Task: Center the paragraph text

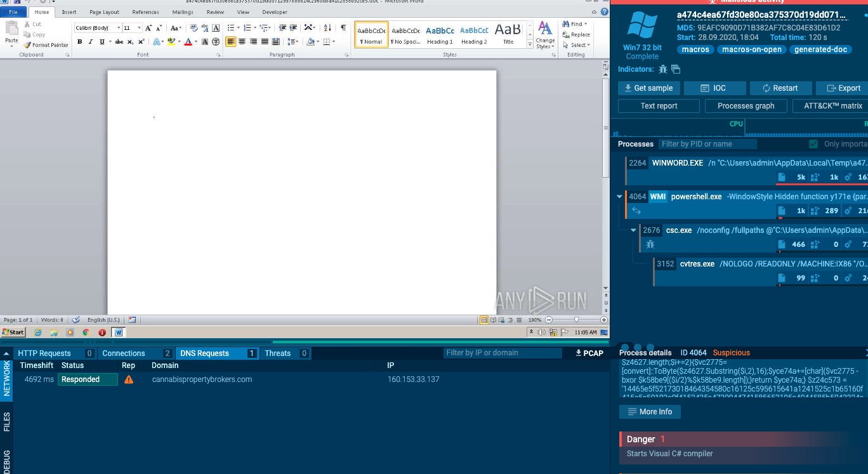Action: click(x=242, y=42)
